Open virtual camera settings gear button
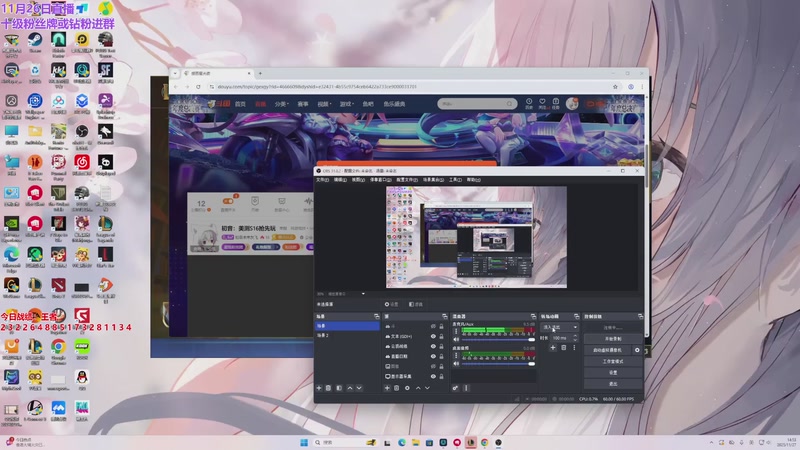The image size is (800, 450). (637, 351)
